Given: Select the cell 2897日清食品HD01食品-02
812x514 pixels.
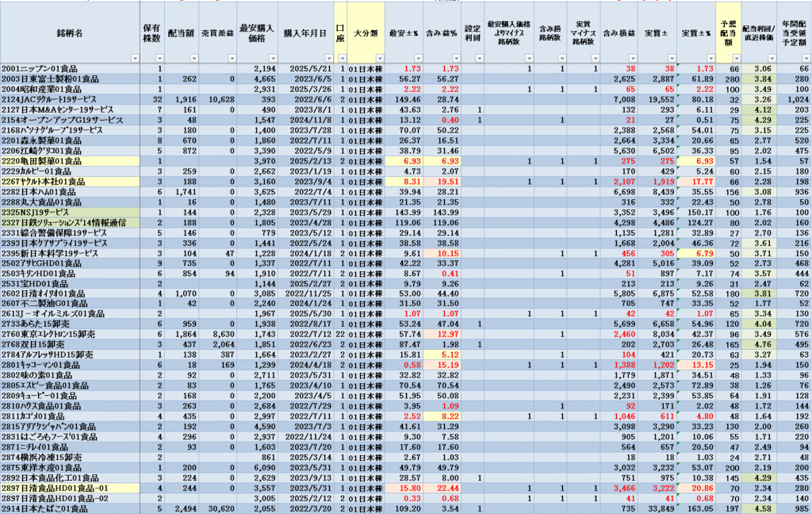Looking at the screenshot, I should [x=70, y=498].
